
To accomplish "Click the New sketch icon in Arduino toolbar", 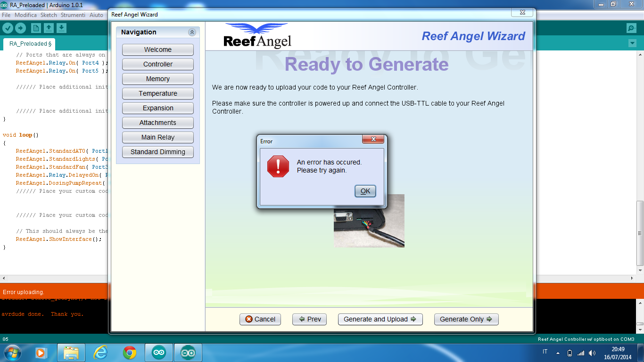I will (x=36, y=28).
